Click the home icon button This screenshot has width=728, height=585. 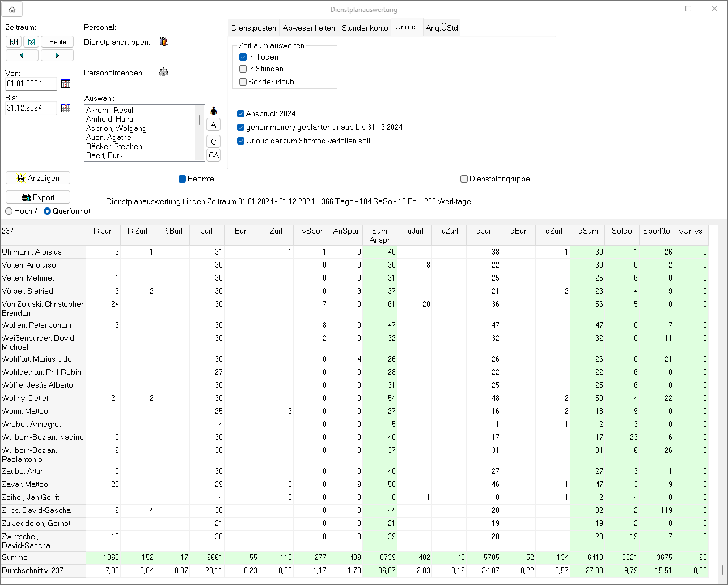click(12, 9)
